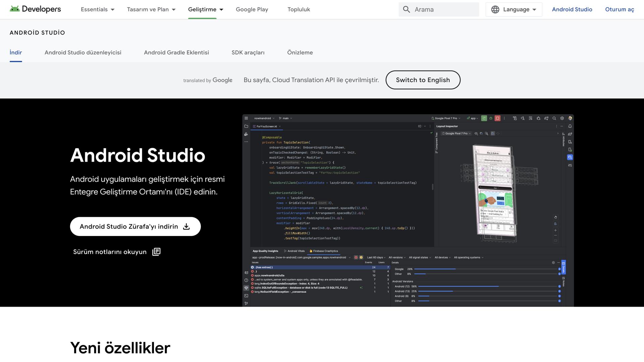Toggle the eye visibility options in Layout Inspector

(x=476, y=133)
